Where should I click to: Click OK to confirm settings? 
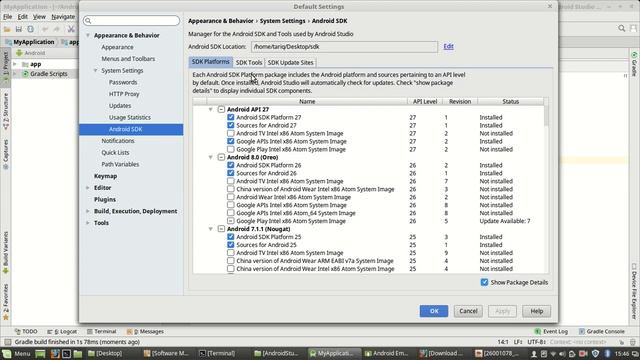pos(434,311)
